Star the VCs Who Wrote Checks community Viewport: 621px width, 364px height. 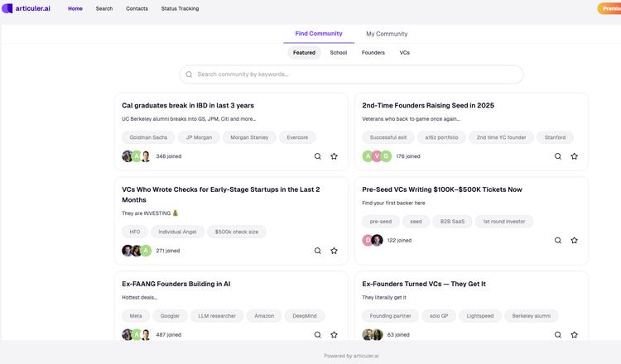pyautogui.click(x=334, y=251)
